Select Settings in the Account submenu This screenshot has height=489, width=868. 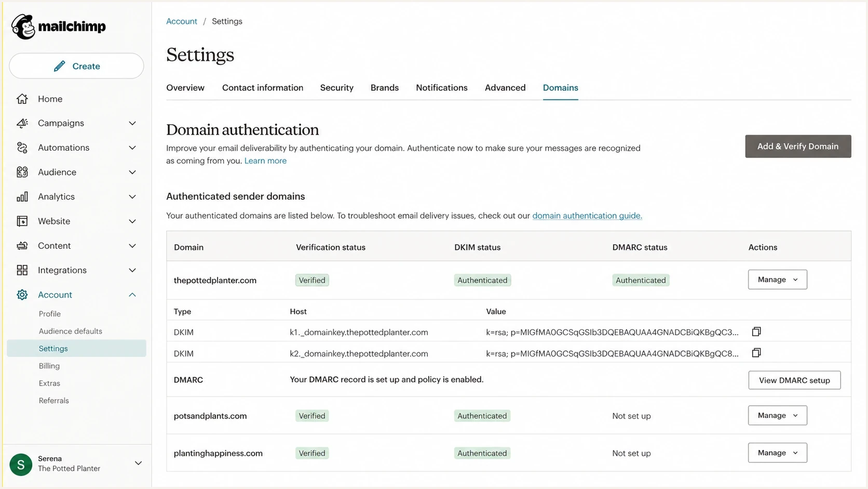76,348
